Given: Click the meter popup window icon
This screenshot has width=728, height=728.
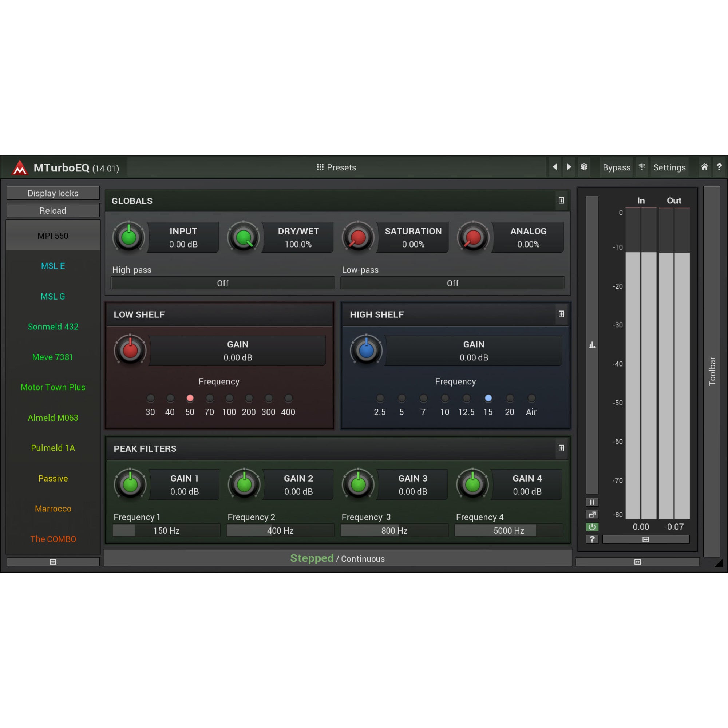Looking at the screenshot, I should (x=592, y=515).
